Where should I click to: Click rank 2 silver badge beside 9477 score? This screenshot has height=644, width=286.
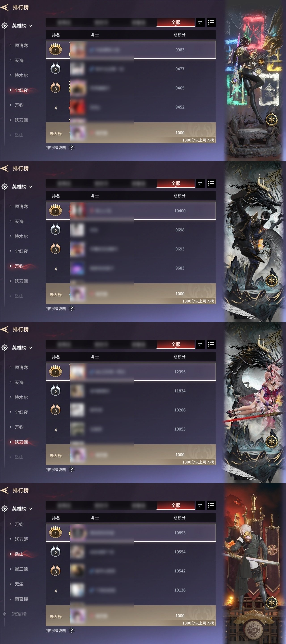(55, 69)
